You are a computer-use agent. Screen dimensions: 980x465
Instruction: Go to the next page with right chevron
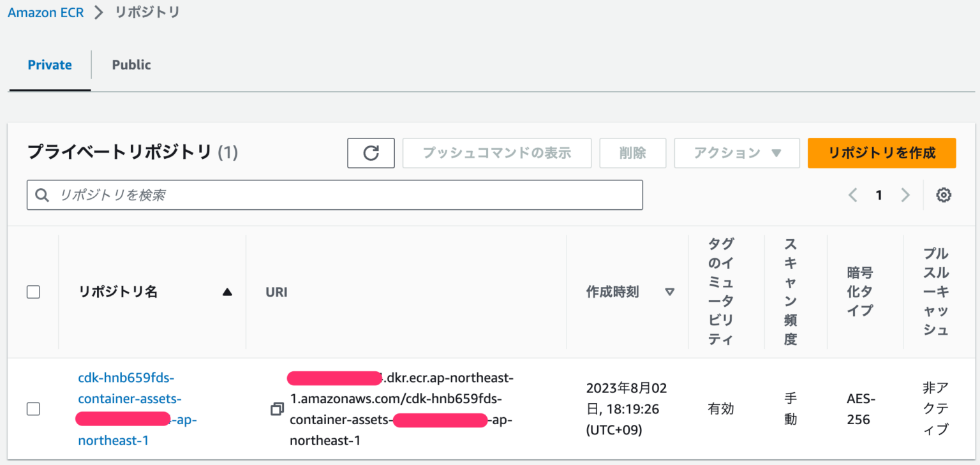(x=905, y=195)
